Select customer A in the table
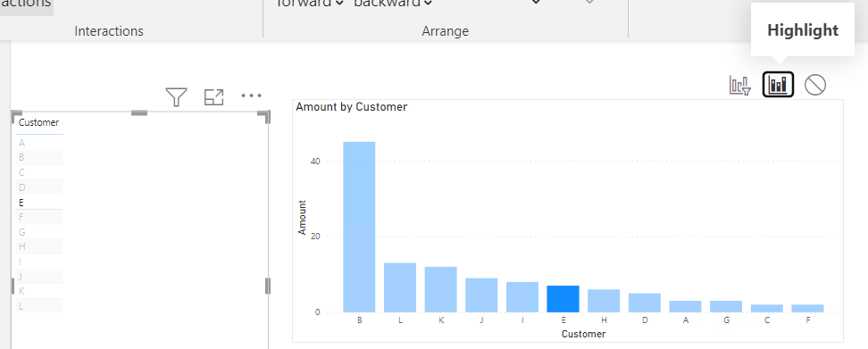The height and width of the screenshot is (349, 868). (x=38, y=143)
